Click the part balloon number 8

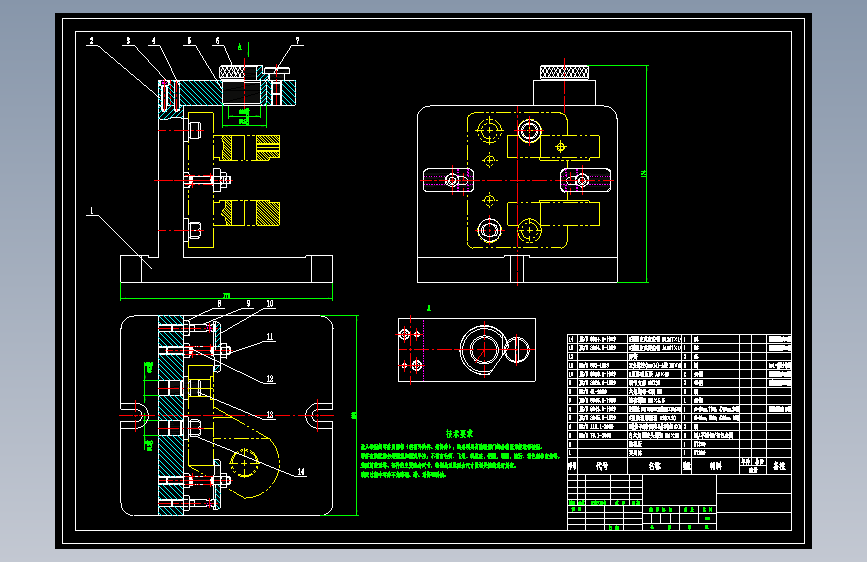pyautogui.click(x=220, y=304)
